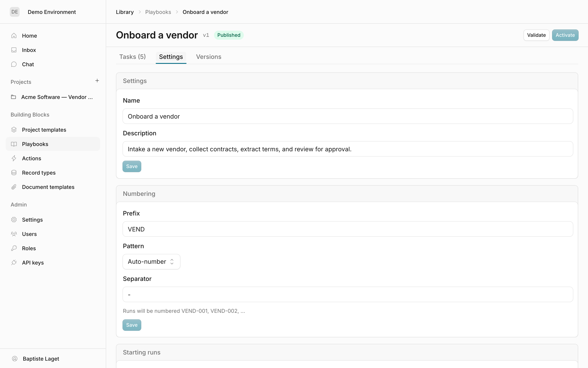Open Acme Software — Vendor project
Image resolution: width=588 pixels, height=368 pixels.
53,97
